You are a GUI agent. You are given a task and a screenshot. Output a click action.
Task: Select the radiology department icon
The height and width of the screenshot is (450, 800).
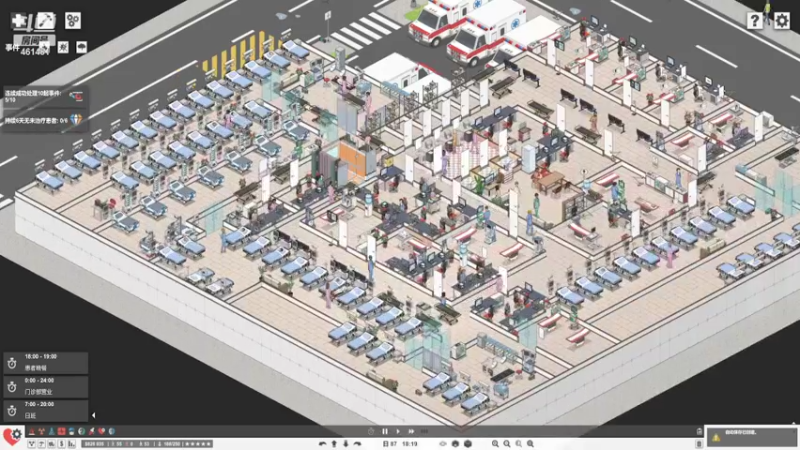click(x=41, y=431)
